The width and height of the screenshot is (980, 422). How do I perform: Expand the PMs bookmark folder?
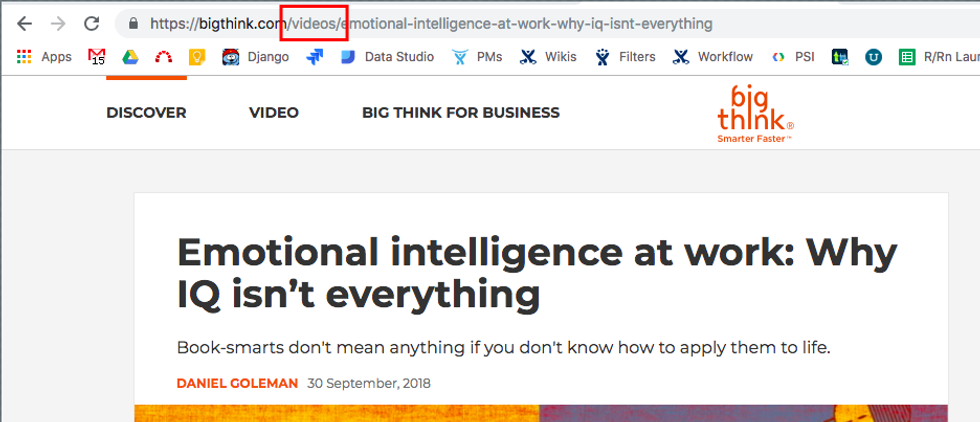(477, 57)
